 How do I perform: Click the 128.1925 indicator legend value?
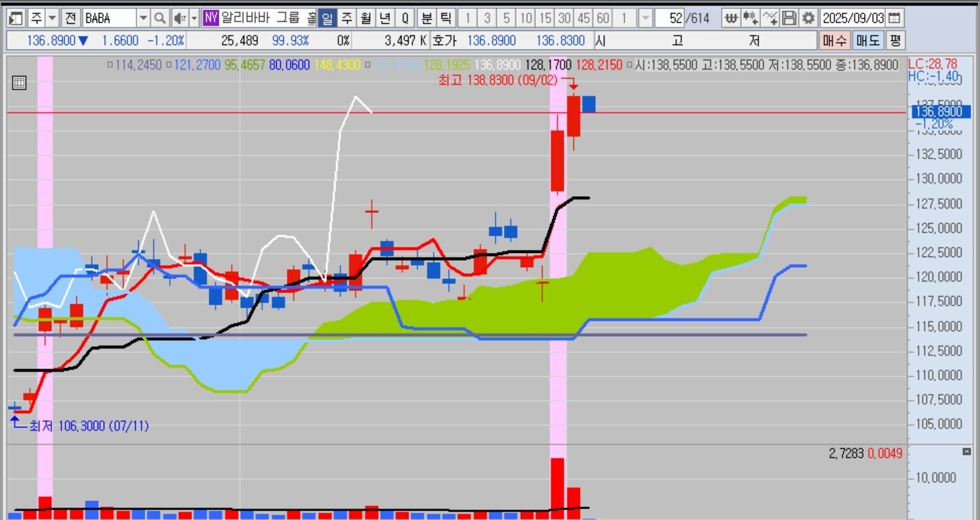pyautogui.click(x=446, y=65)
